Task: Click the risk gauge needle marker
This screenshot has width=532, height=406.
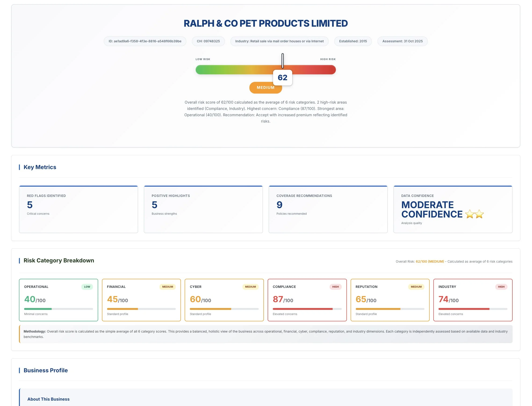Action: (282, 61)
